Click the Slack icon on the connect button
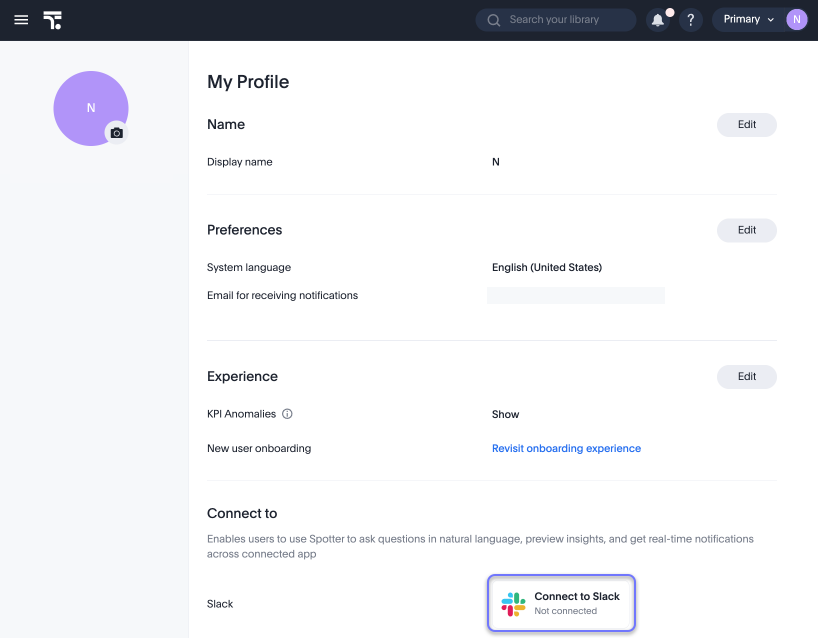 point(512,603)
